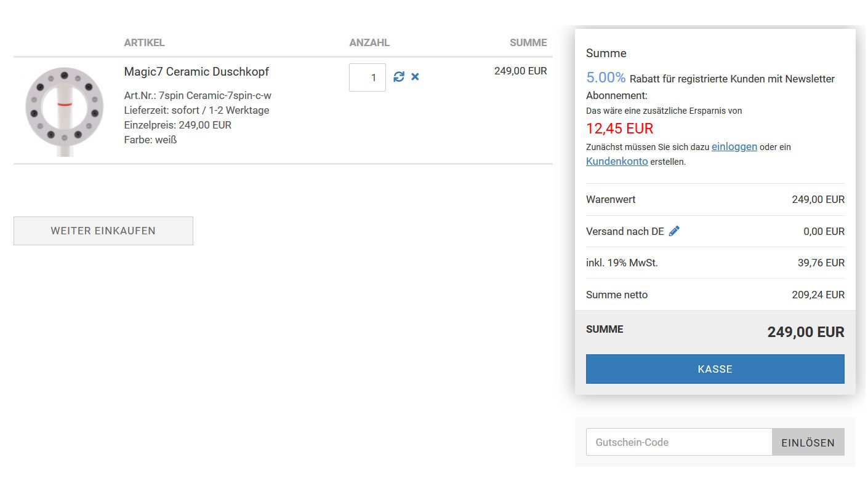The image size is (868, 492).
Task: Edit shipping country via the pencil icon
Action: (674, 231)
